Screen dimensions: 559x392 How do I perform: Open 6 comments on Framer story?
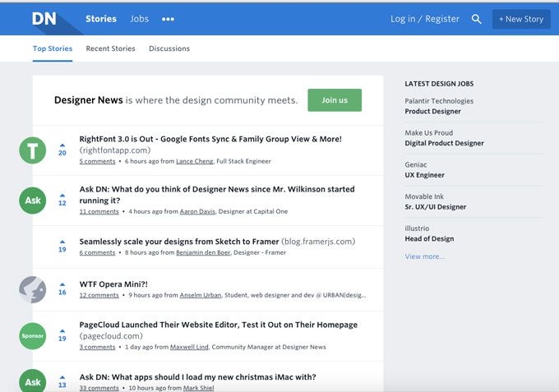pos(97,252)
